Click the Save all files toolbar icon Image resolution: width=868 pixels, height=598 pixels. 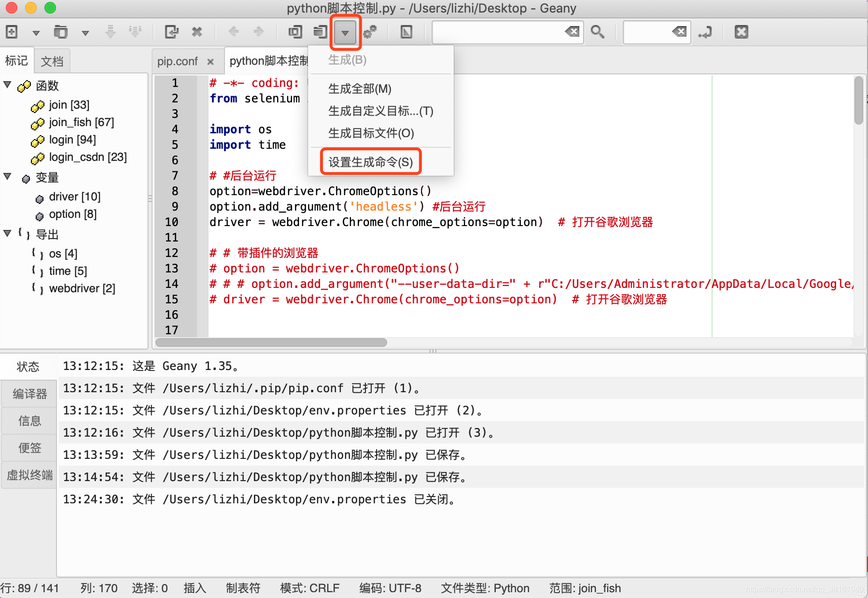pyautogui.click(x=135, y=32)
